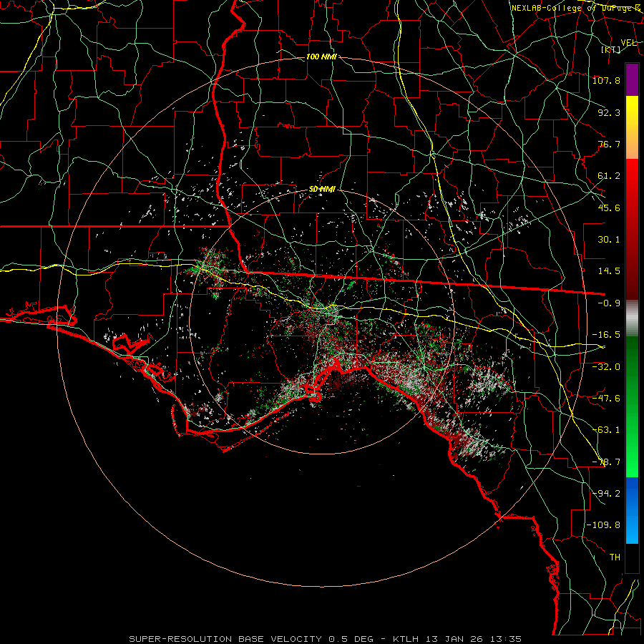Click the 107.8 scale value
The height and width of the screenshot is (644, 644).
pyautogui.click(x=606, y=80)
